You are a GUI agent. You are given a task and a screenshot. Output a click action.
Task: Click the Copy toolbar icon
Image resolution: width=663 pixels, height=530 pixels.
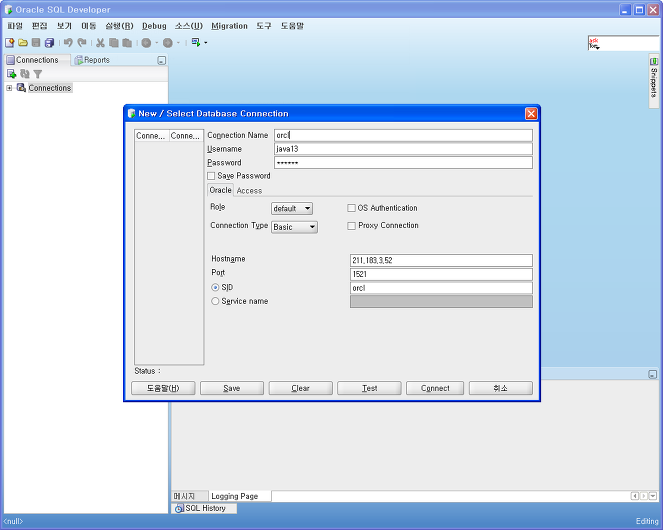(x=114, y=43)
